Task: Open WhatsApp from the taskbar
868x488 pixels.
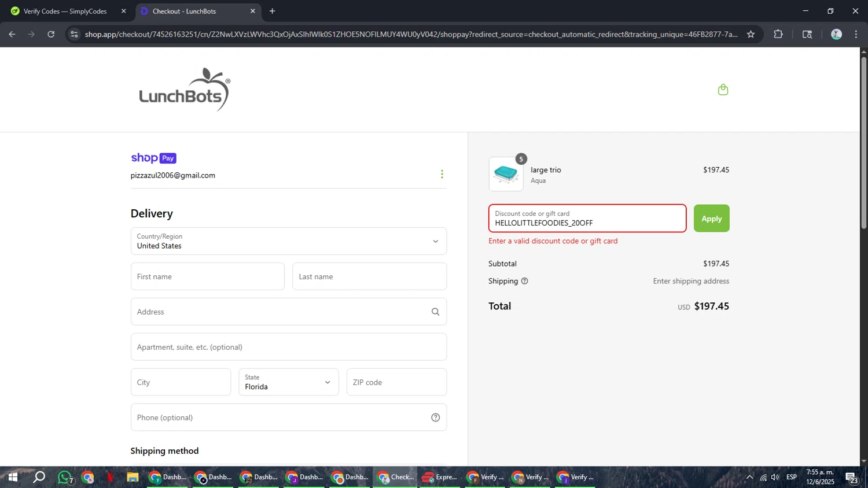Action: click(65, 478)
